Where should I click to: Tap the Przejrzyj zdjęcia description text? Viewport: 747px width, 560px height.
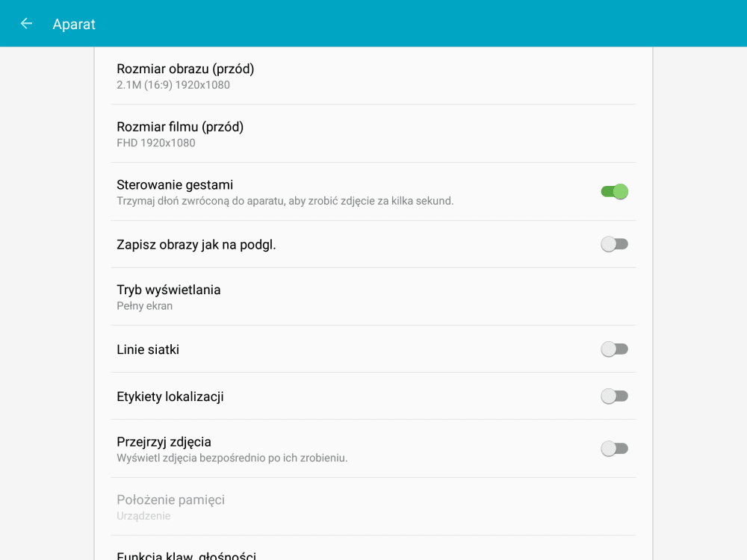(232, 458)
